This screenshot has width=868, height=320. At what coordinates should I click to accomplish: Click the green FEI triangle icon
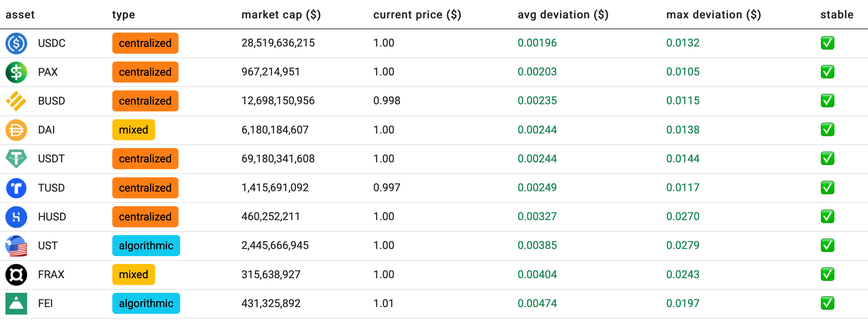pos(16,303)
